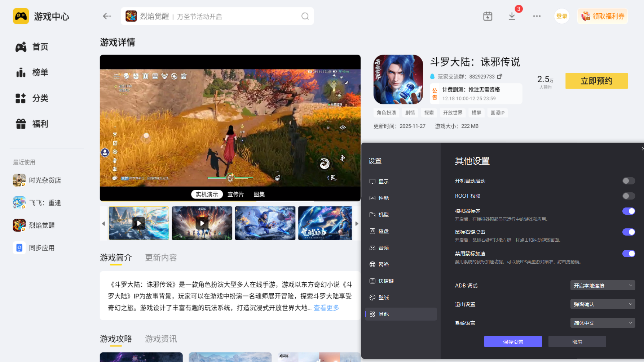Viewport: 644px width, 362px height.
Task: Switch to the 更新内容 tab
Action: 161,258
